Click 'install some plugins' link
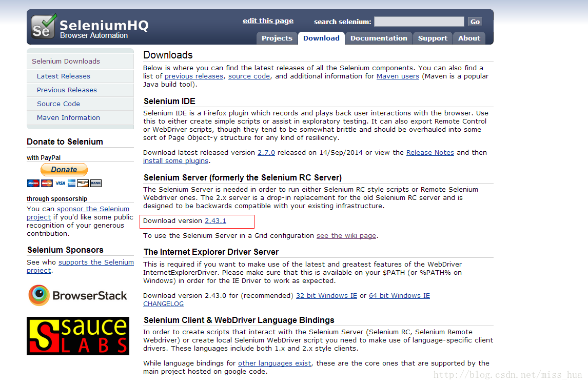The image size is (588, 385). coord(175,160)
